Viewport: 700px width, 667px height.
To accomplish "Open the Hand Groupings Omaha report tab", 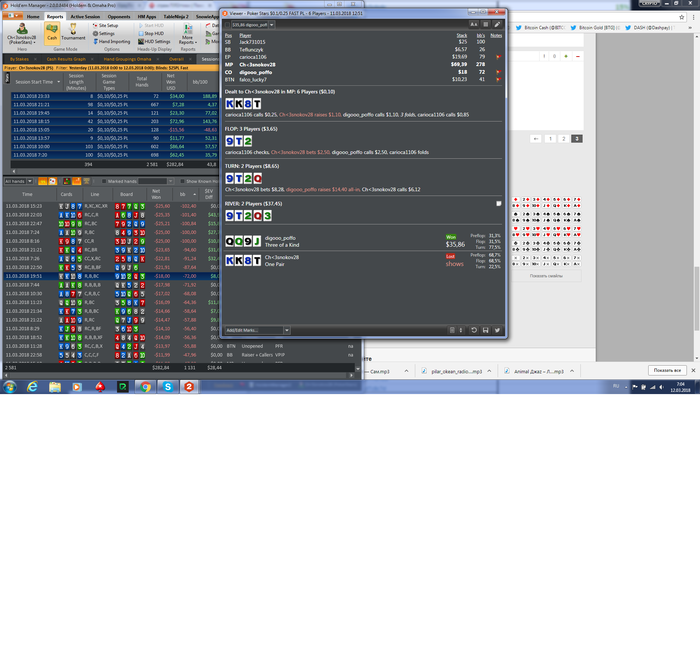I will point(127,59).
